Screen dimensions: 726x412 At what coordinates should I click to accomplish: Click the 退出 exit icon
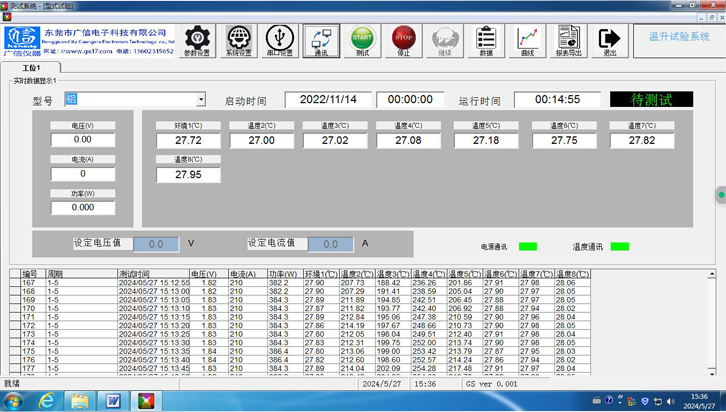(x=609, y=41)
